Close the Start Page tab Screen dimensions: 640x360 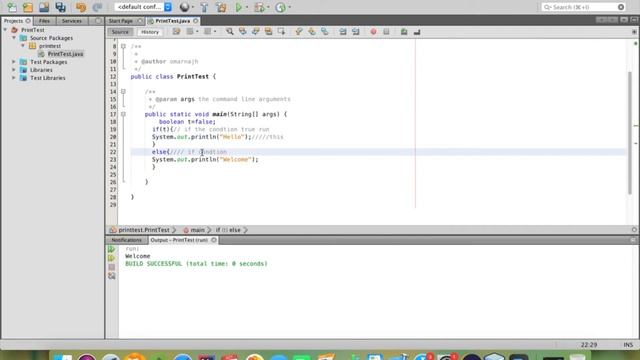[140, 21]
